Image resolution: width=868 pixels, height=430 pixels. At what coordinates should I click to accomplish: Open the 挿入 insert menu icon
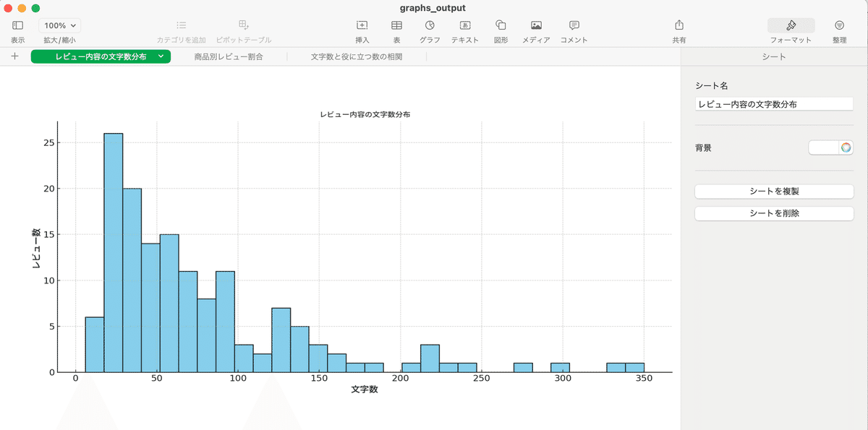[362, 25]
